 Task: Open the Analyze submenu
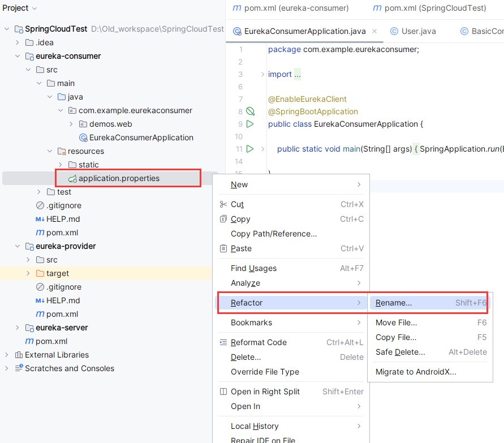[x=291, y=283]
